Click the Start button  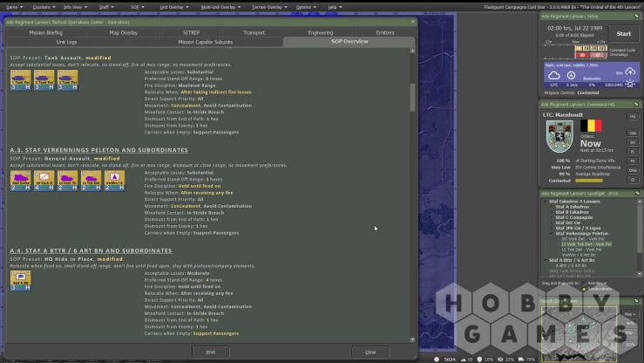(623, 34)
